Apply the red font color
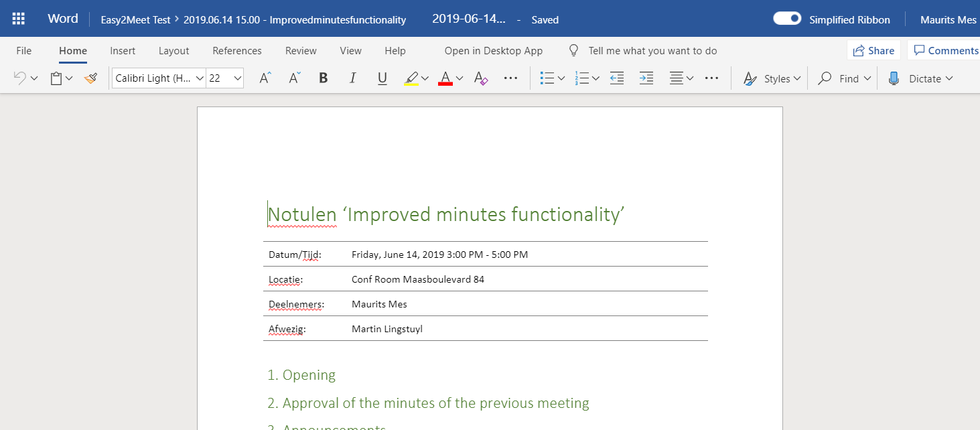 pyautogui.click(x=445, y=78)
